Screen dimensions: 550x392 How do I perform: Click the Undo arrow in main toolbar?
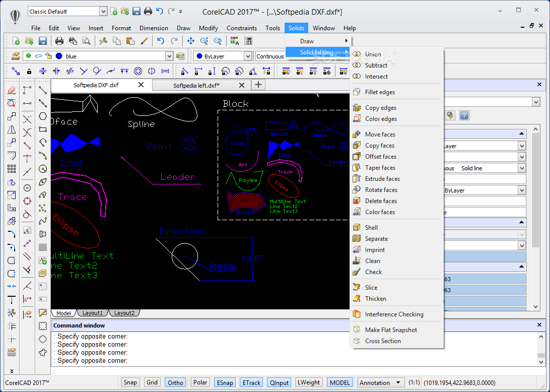pos(161,41)
